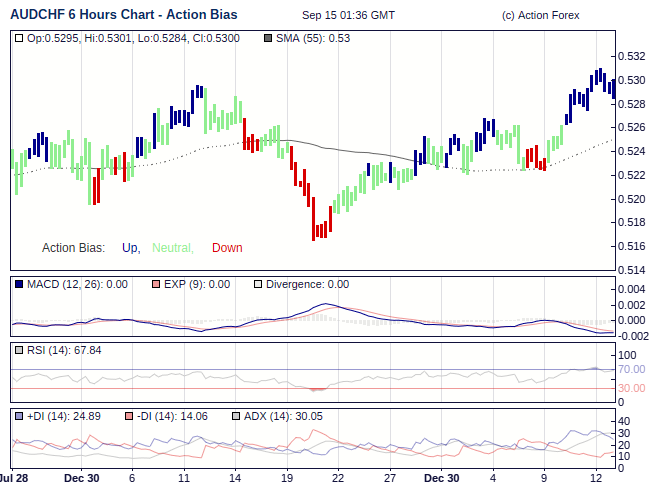
Task: Click the 30.00 RSI level label
Action: [631, 388]
